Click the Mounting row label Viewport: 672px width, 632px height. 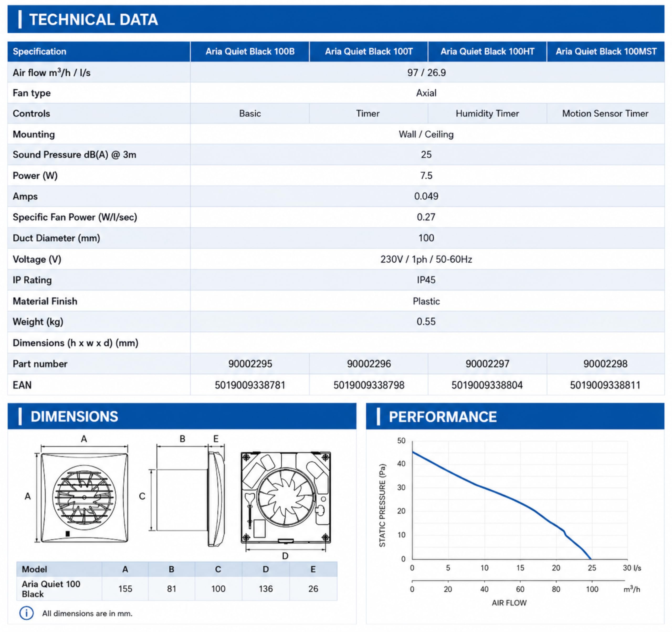point(34,134)
